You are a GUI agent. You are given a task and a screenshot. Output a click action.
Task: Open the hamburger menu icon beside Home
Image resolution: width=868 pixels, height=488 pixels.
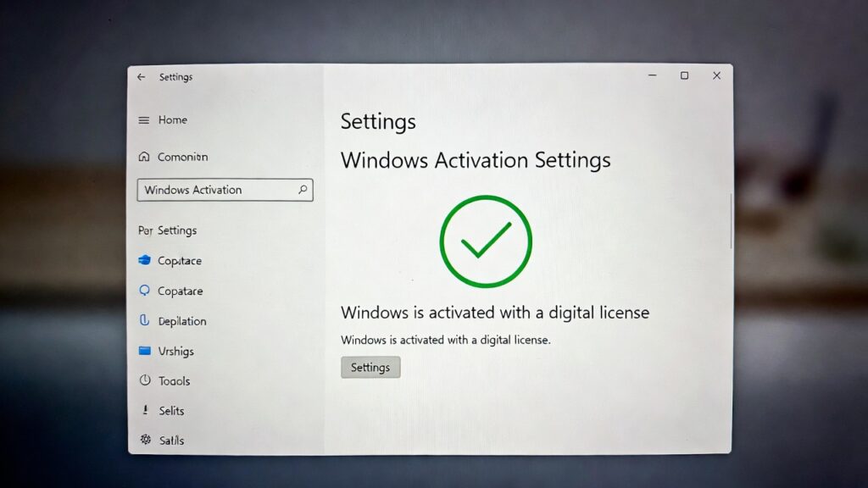tap(144, 120)
